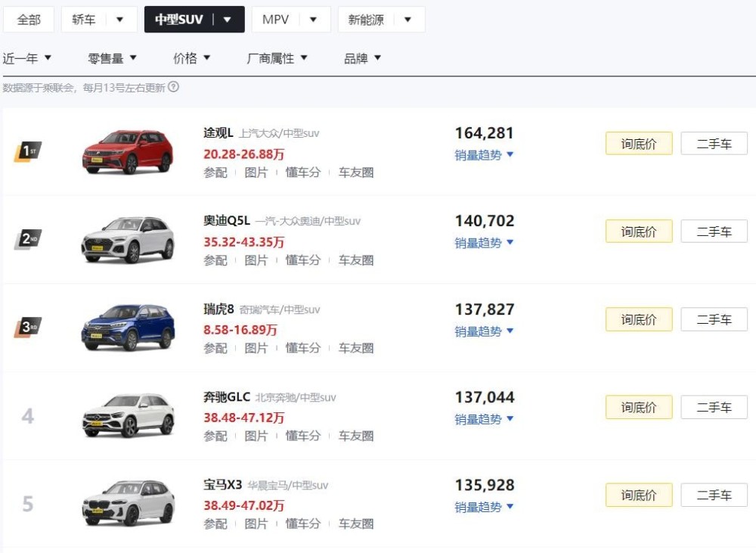Open the red Tiguan L car image
Screen dimensions: 756x553
coord(128,151)
